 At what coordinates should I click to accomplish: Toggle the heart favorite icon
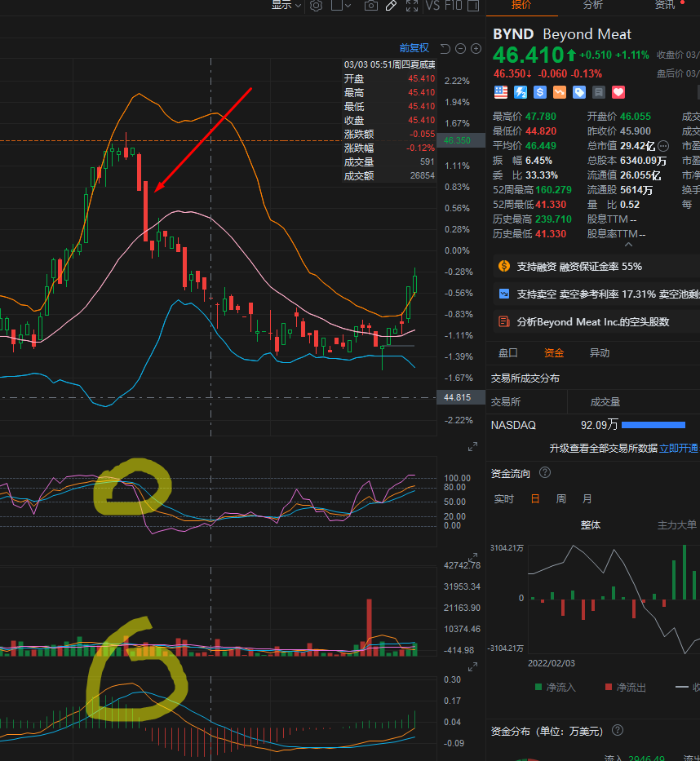coord(618,92)
